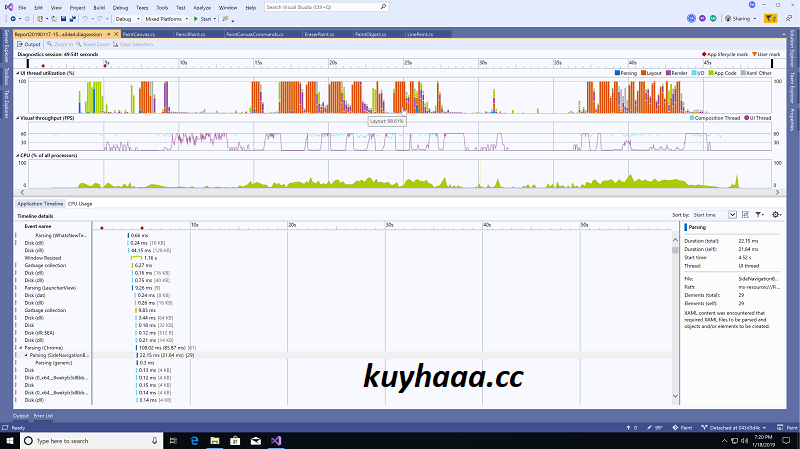Viewport: 800px width, 449px height.
Task: Open the Server Explorer side panel tab
Action: 6,46
